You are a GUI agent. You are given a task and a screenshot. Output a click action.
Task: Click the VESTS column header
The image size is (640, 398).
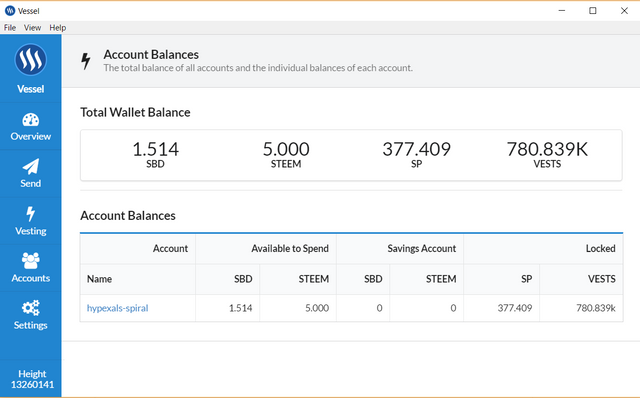tap(601, 279)
